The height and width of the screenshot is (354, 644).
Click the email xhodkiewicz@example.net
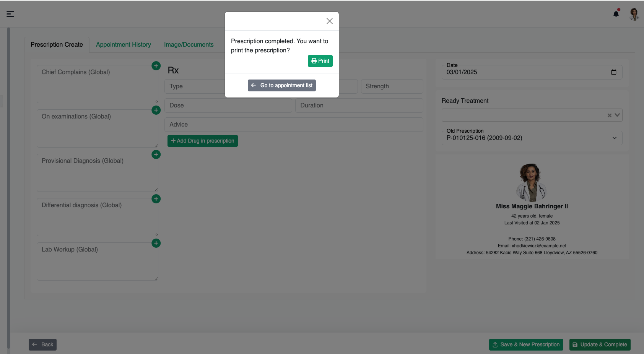coord(539,246)
